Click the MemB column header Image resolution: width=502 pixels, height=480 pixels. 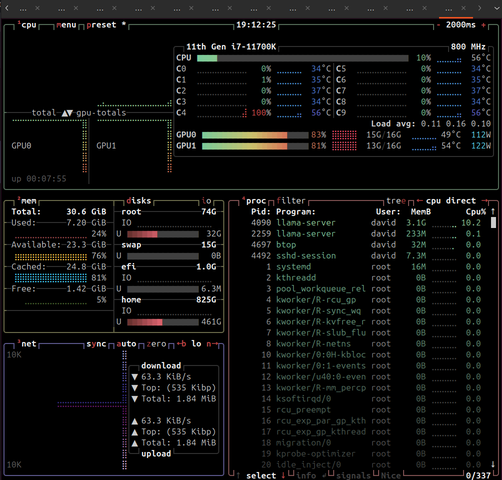click(x=421, y=212)
